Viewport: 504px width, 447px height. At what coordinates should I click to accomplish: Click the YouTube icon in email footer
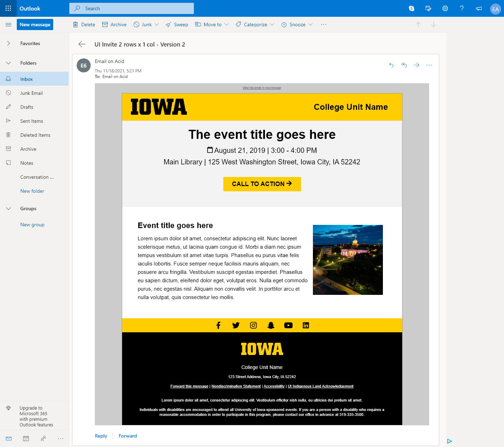point(288,325)
